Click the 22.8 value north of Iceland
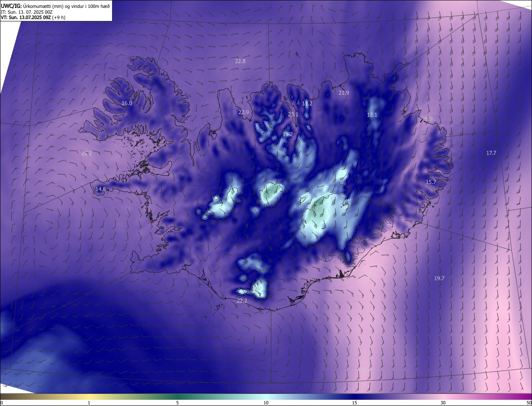This screenshot has height=406, width=532. click(x=240, y=61)
